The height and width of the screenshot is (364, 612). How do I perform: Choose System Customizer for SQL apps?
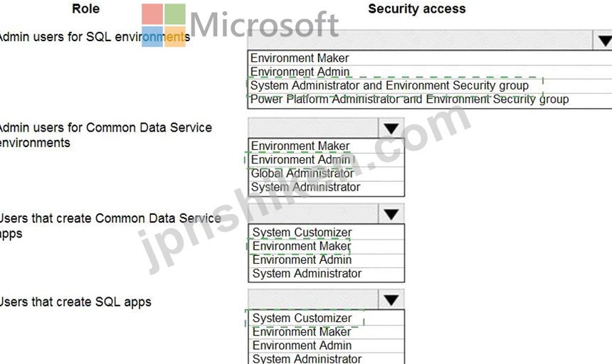[x=327, y=318]
